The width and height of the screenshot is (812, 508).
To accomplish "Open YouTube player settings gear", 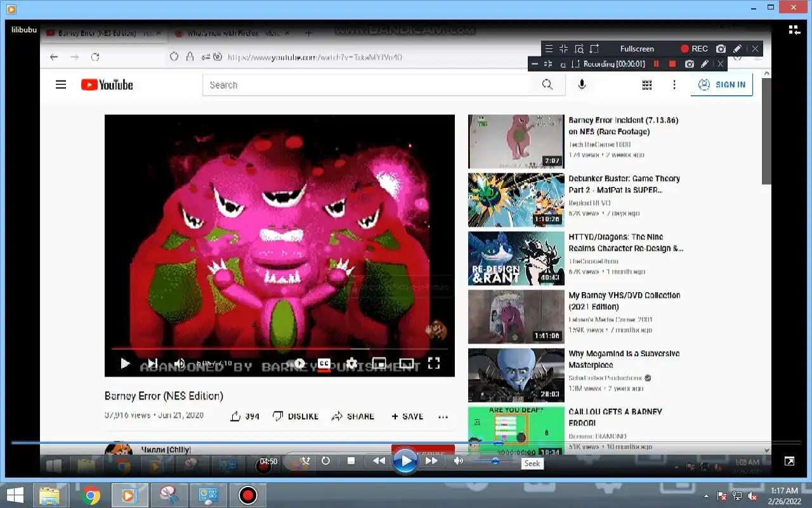I will [x=351, y=364].
